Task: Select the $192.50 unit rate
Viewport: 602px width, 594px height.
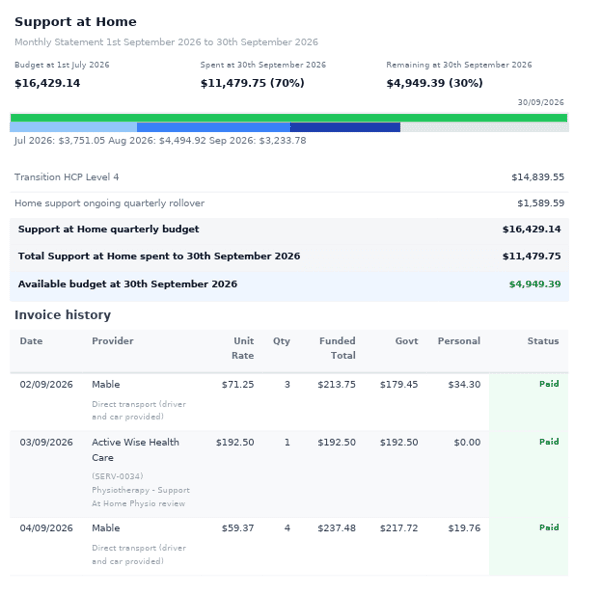Action: (x=235, y=442)
